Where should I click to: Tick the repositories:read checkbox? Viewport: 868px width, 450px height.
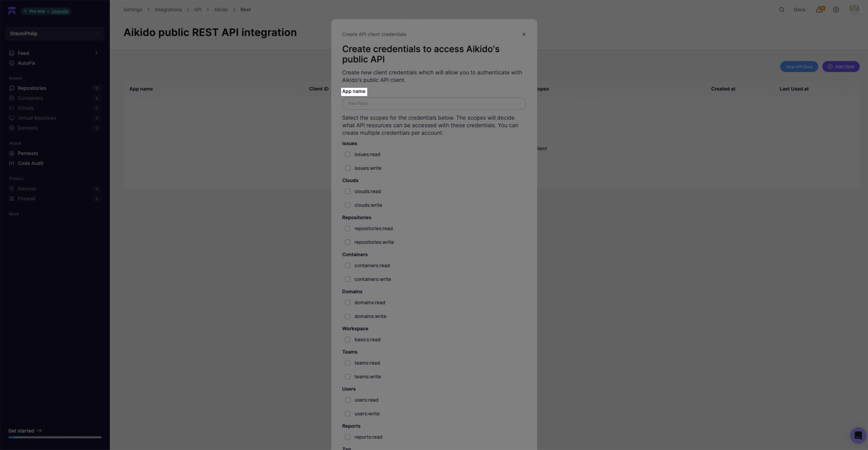coord(348,228)
